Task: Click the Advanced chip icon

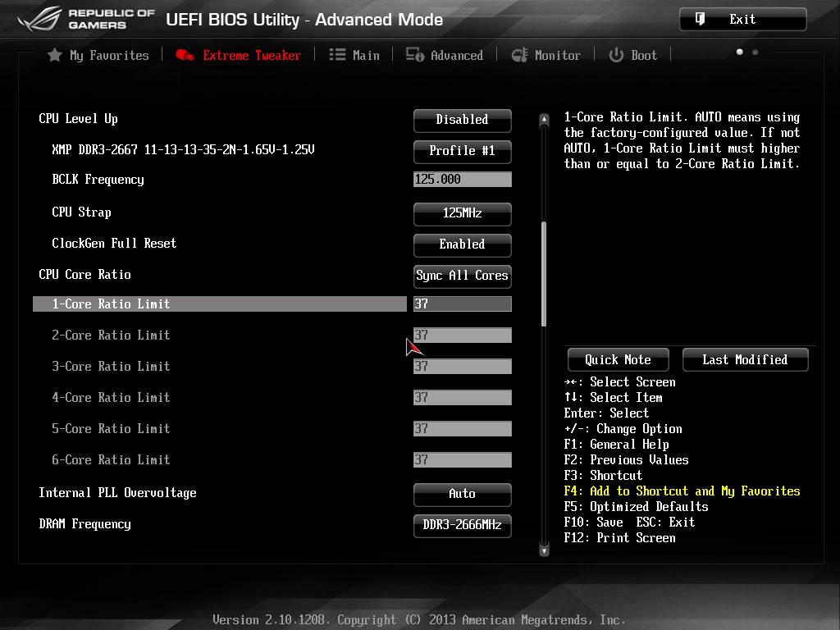Action: tap(415, 55)
